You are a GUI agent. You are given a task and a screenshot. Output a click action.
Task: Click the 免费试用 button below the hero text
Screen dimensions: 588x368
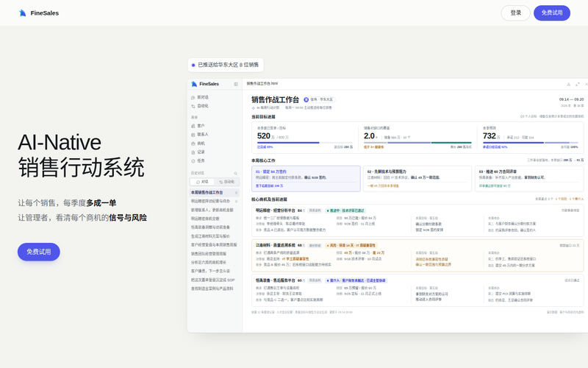click(x=39, y=252)
